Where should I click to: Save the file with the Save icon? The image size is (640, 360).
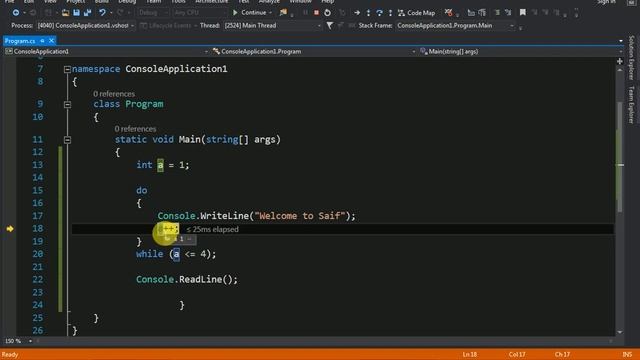(76, 13)
